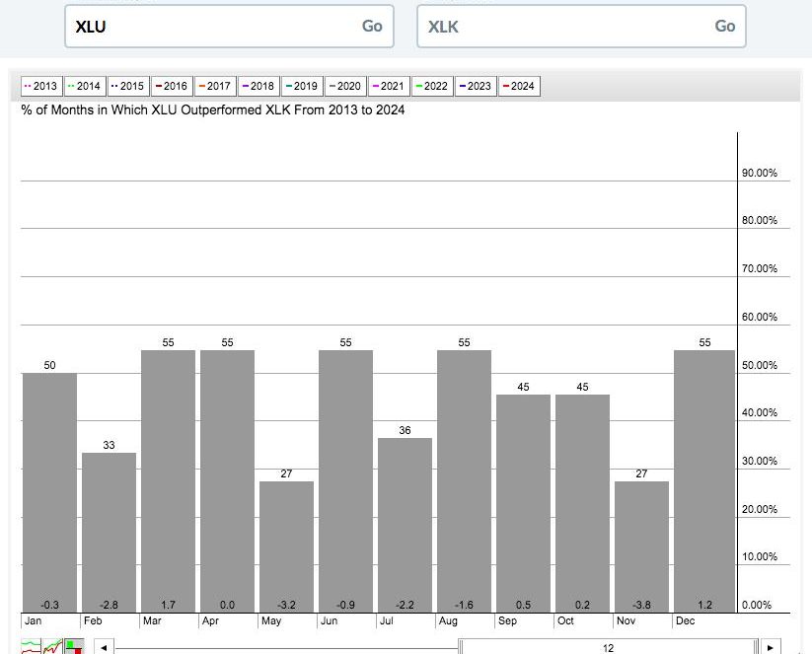This screenshot has width=812, height=654.
Task: Click the 0.00% axis label
Action: (757, 605)
